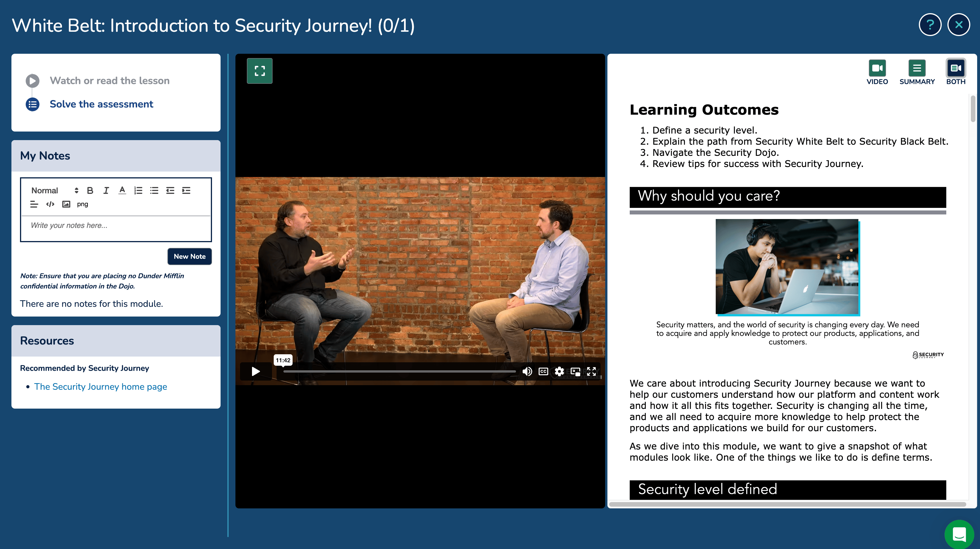The image size is (980, 549).
Task: Open the Normal text style dropdown
Action: (x=54, y=190)
